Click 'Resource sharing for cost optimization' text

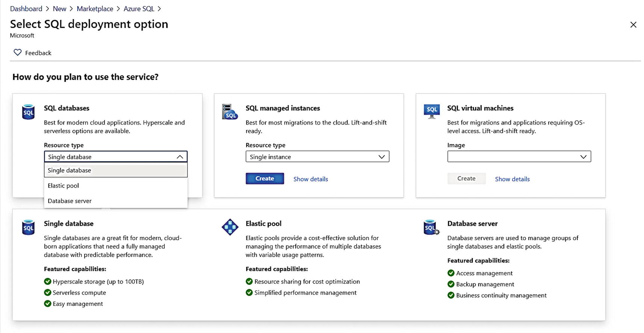click(x=307, y=282)
